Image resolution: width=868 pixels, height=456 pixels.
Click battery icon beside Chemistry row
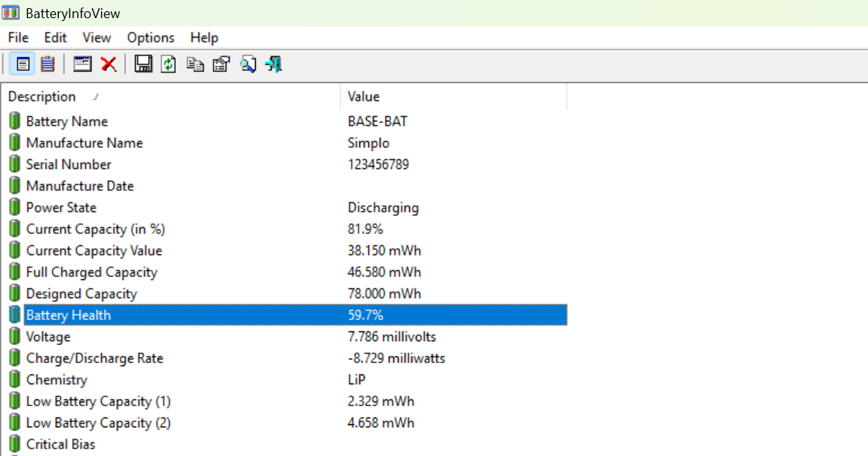tap(15, 380)
